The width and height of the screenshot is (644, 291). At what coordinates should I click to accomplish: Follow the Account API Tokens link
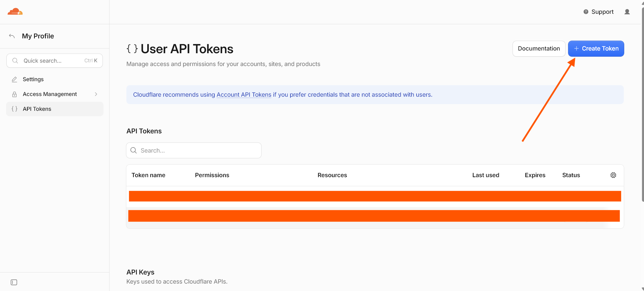pos(244,95)
